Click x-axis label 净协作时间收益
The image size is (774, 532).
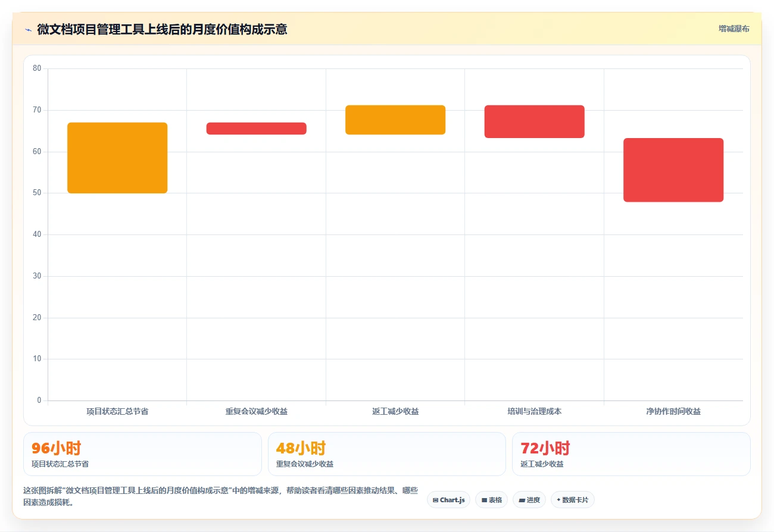tap(673, 411)
